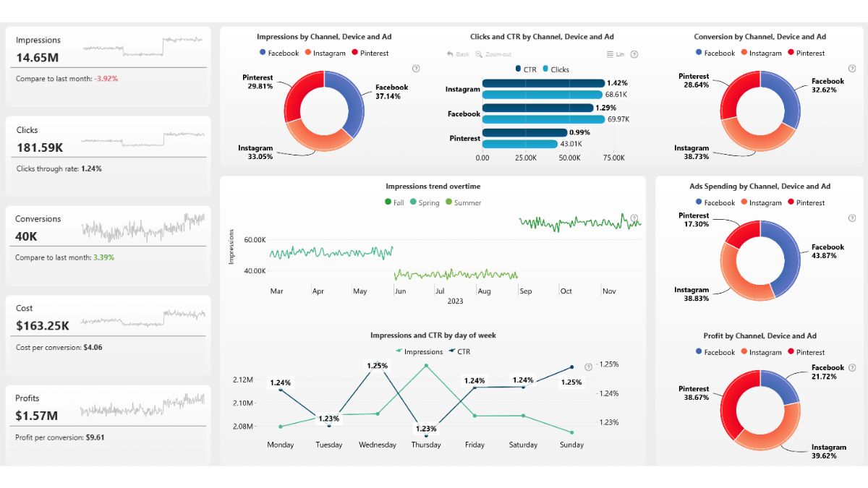Open help icon in Impressions trend overtime chart
This screenshot has height=488, width=868.
pos(634,218)
